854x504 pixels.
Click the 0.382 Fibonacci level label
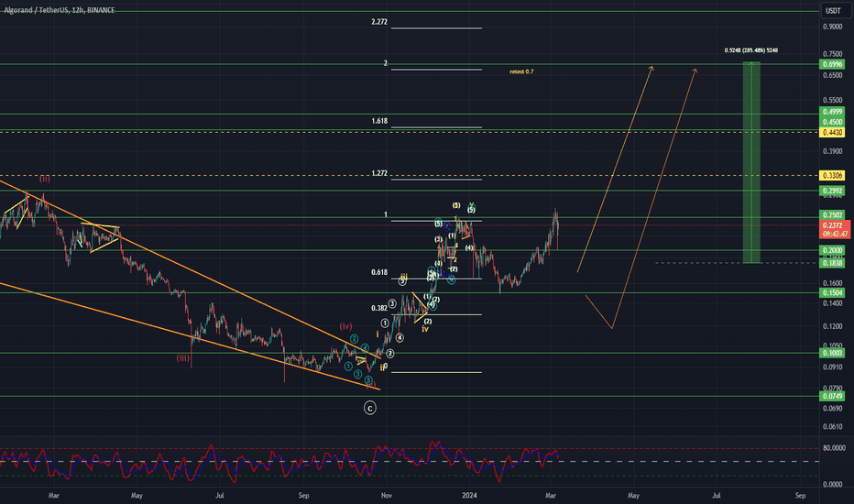point(379,309)
